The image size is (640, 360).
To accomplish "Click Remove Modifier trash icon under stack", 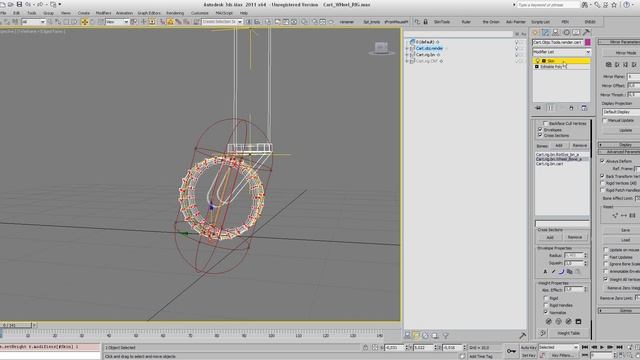I will point(571,108).
